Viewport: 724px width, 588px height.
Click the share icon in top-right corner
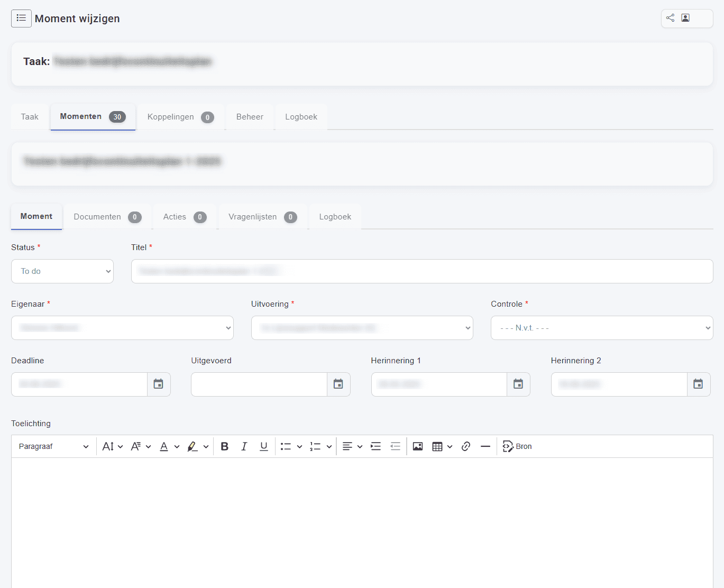(x=670, y=18)
